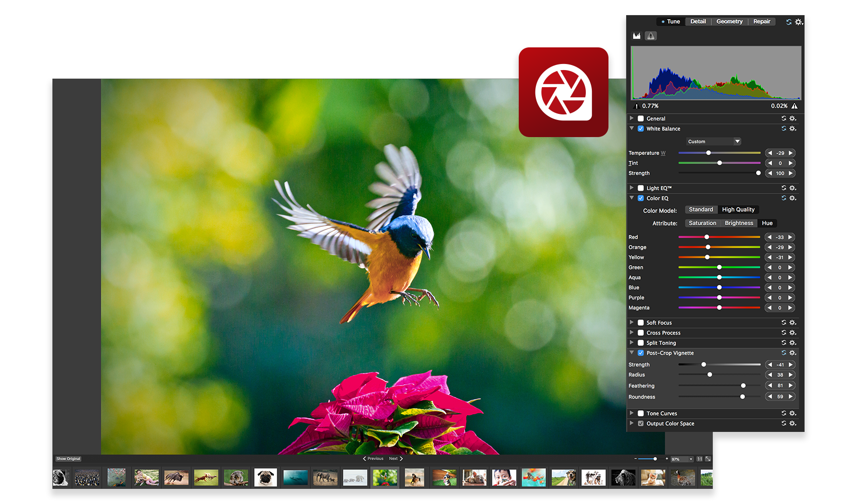
Task: Collapse the White Balance group triangle
Action: pos(631,128)
